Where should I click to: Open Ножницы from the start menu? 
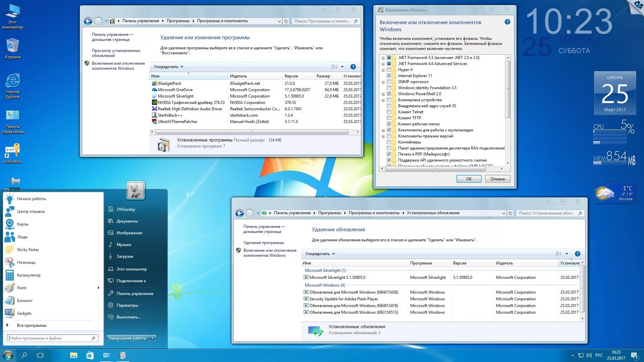tap(26, 262)
